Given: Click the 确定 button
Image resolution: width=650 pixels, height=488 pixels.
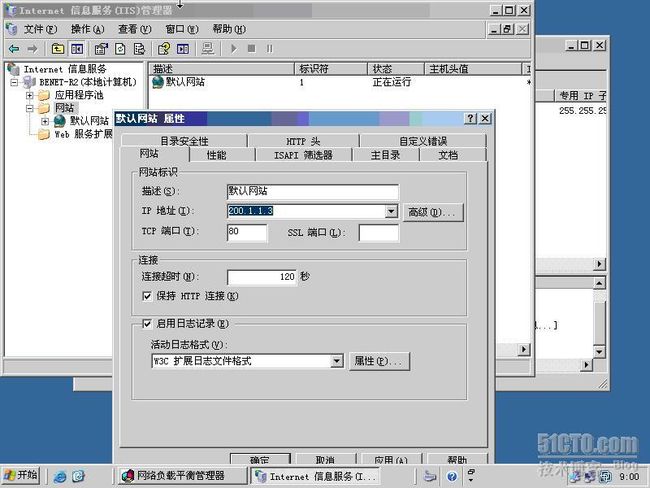Looking at the screenshot, I should 260,459.
